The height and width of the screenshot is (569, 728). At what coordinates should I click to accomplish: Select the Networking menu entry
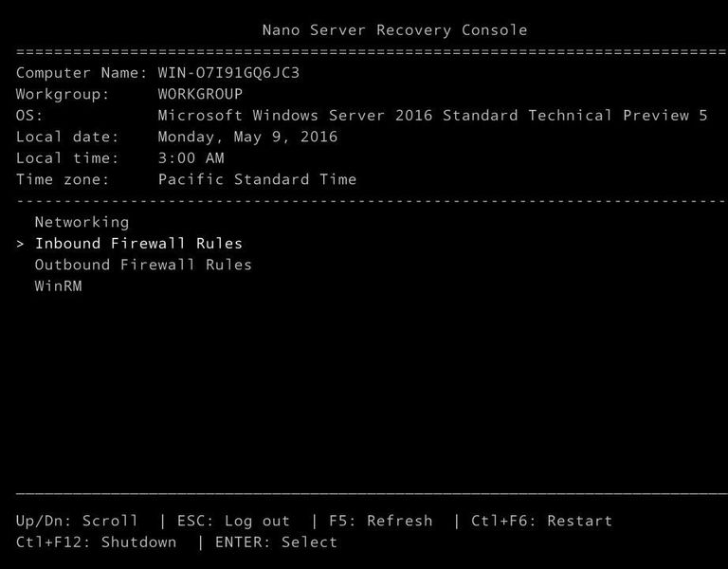click(82, 222)
